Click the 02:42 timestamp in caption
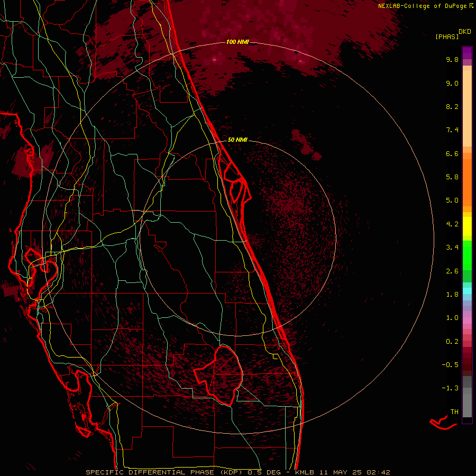 coord(378,472)
